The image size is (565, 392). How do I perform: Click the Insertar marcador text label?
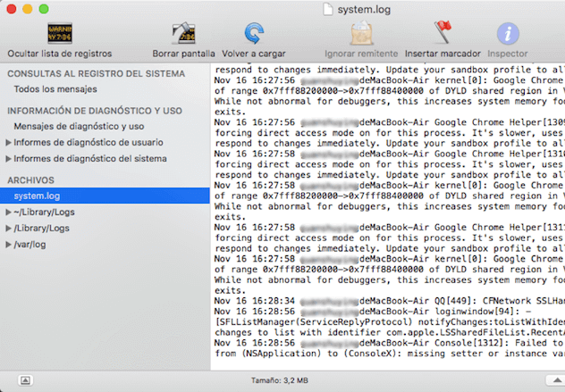443,54
